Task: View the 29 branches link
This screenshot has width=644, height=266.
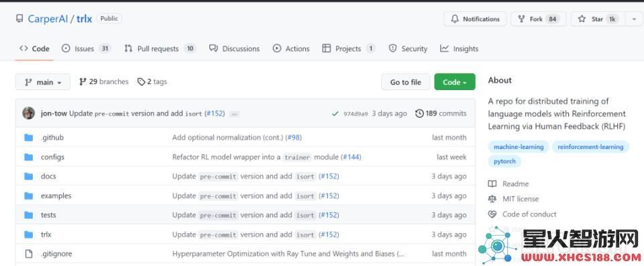Action: click(x=104, y=81)
